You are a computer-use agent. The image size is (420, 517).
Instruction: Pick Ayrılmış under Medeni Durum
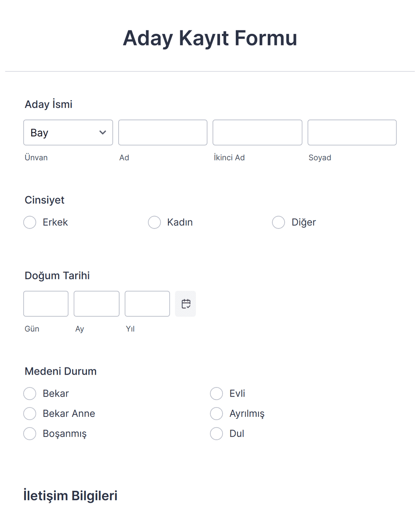(216, 414)
